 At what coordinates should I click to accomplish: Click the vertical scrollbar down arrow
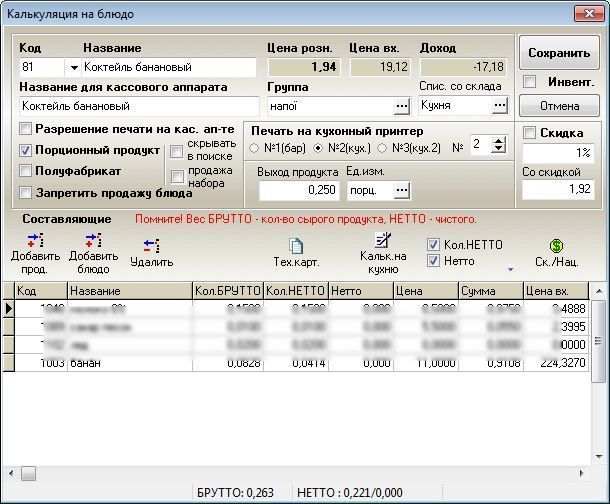click(599, 456)
